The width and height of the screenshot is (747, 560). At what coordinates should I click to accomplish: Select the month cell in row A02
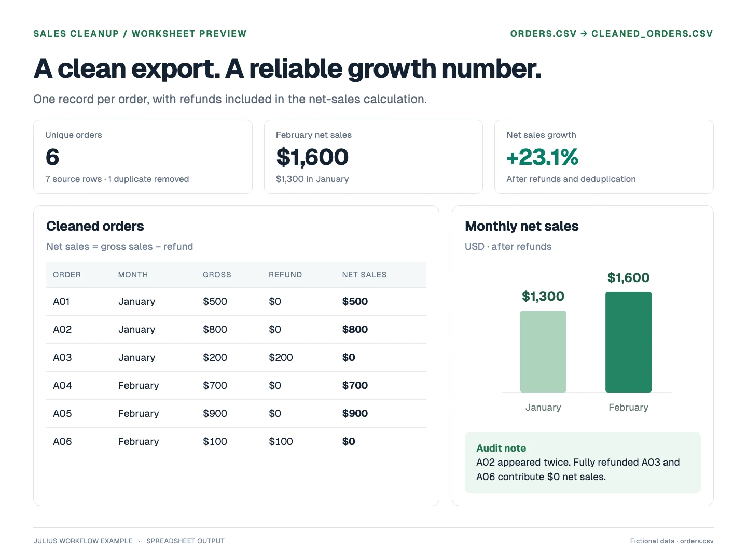(136, 330)
